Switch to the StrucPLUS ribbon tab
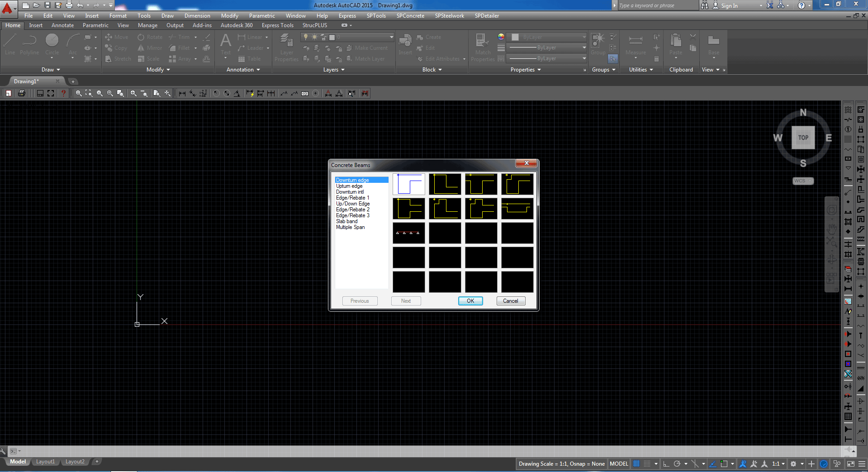Viewport: 868px width, 472px height. click(x=314, y=25)
